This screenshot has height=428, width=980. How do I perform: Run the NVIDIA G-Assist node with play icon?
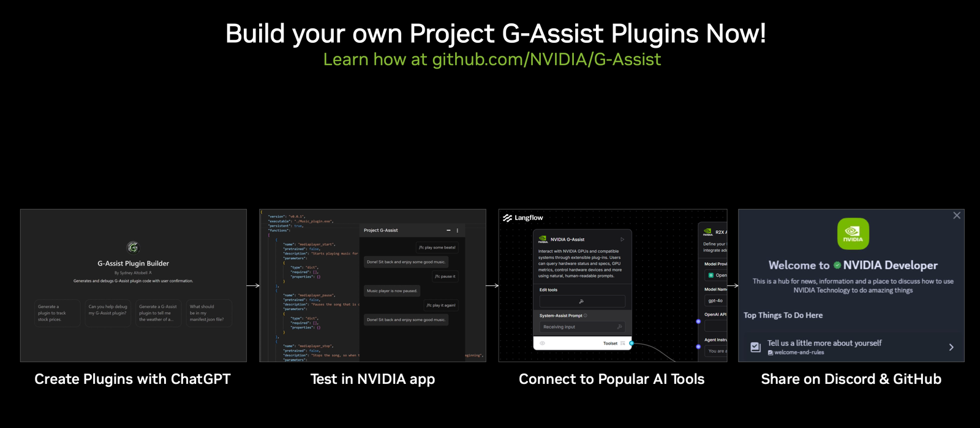click(622, 239)
